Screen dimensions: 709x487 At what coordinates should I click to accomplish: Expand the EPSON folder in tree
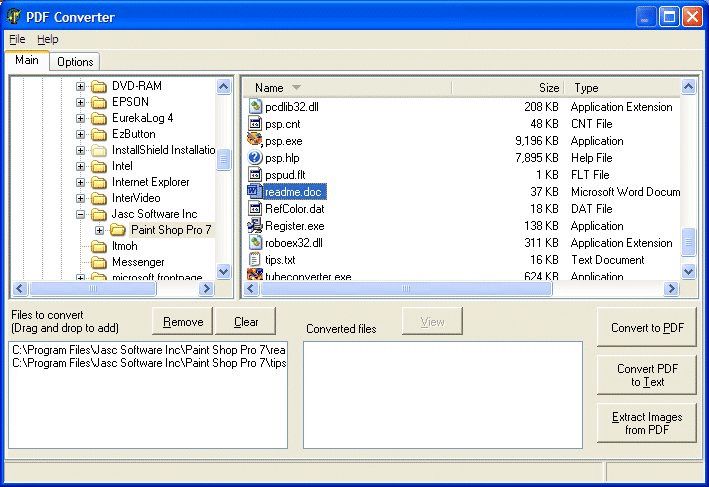[81, 102]
